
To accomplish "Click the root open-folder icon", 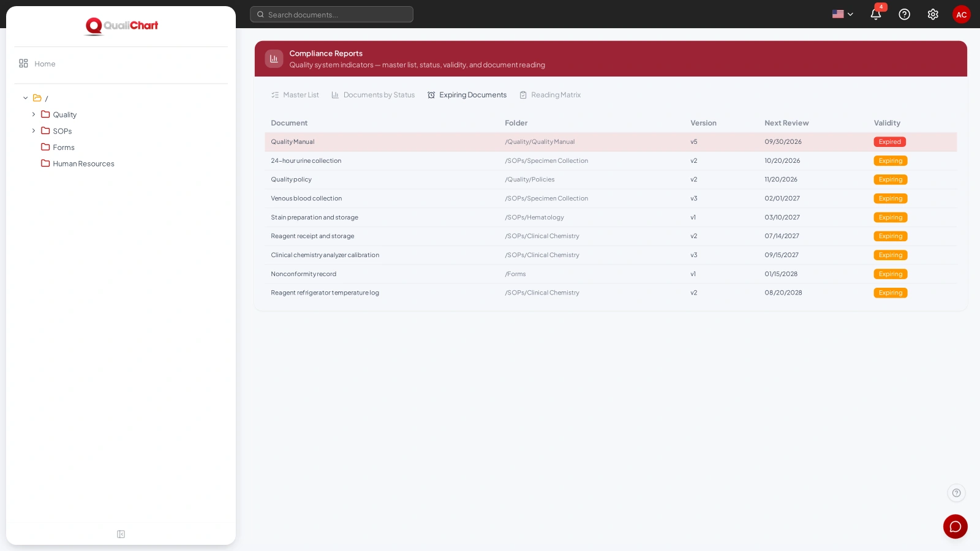I will [x=37, y=98].
